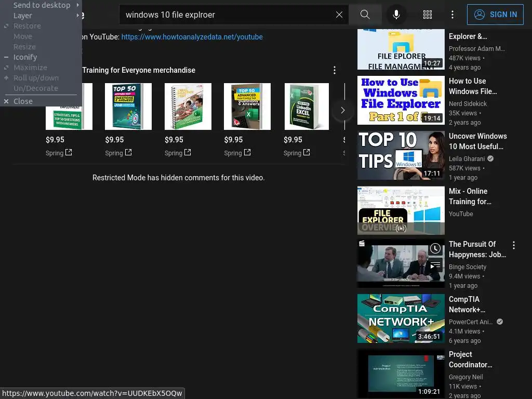Open Mix - Online Training for... title
Screen dimensions: 532x399
click(x=470, y=196)
